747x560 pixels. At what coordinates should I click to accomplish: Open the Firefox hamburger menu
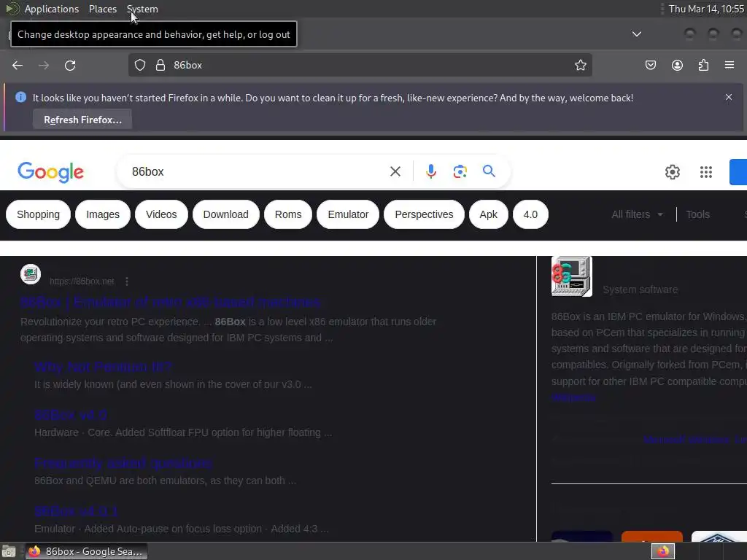[729, 65]
